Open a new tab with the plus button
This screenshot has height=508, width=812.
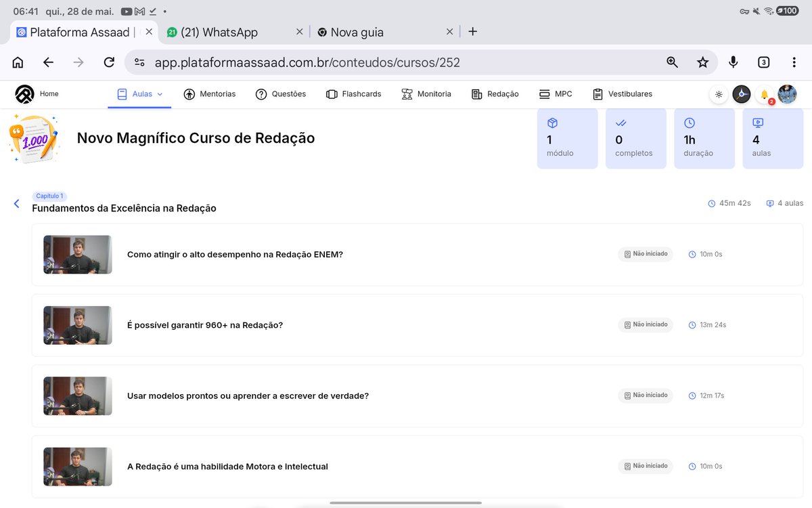coord(473,32)
